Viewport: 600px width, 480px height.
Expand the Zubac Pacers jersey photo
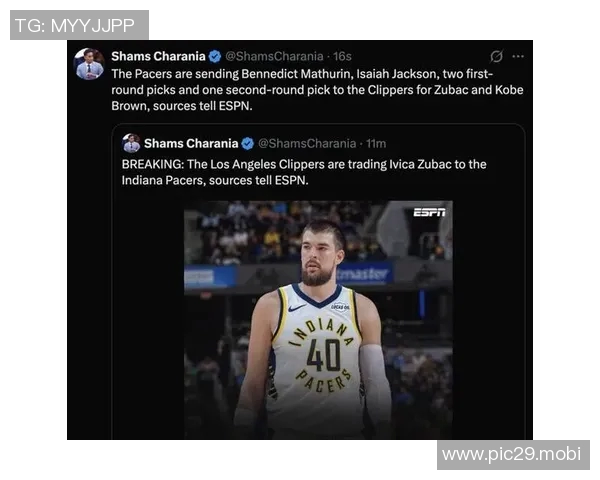tap(318, 320)
